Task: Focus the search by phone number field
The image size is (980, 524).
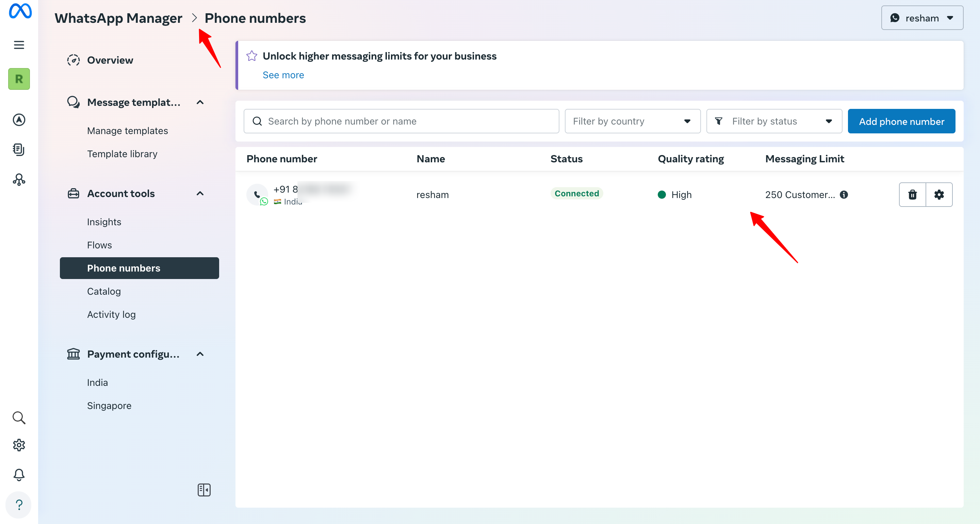Action: [x=402, y=121]
